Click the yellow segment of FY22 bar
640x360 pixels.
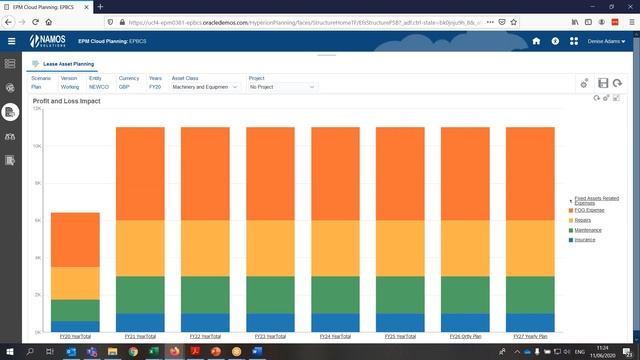click(x=205, y=248)
